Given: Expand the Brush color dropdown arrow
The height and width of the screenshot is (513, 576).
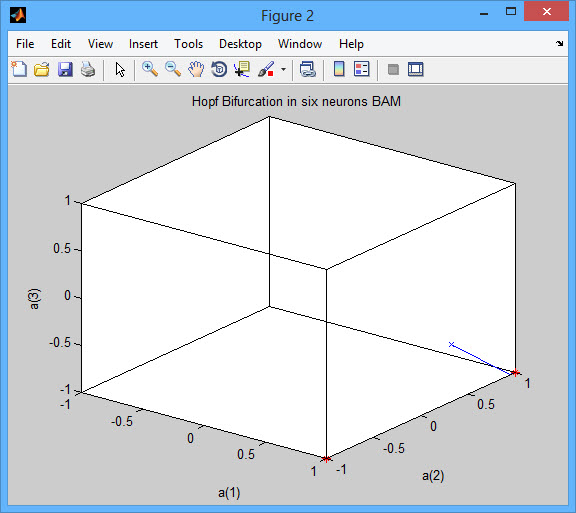Looking at the screenshot, I should (283, 69).
